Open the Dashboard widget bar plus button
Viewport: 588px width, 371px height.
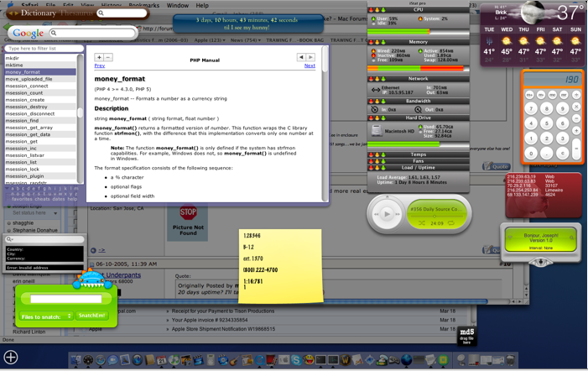click(11, 357)
